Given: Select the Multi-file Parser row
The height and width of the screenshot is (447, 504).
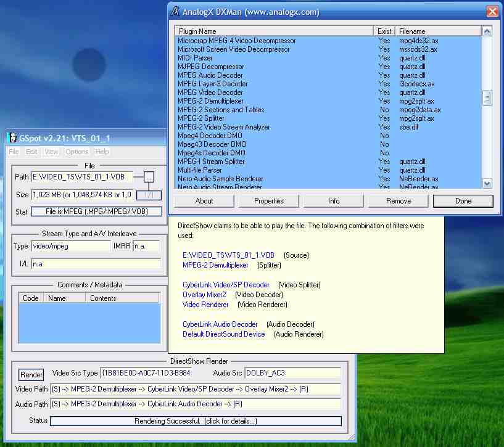Looking at the screenshot, I should coord(329,170).
